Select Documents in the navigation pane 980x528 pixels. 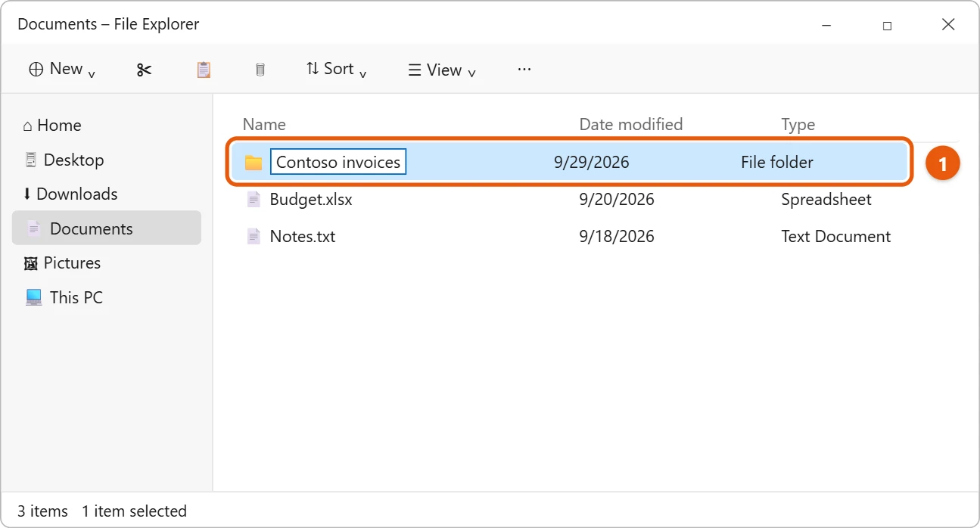107,228
